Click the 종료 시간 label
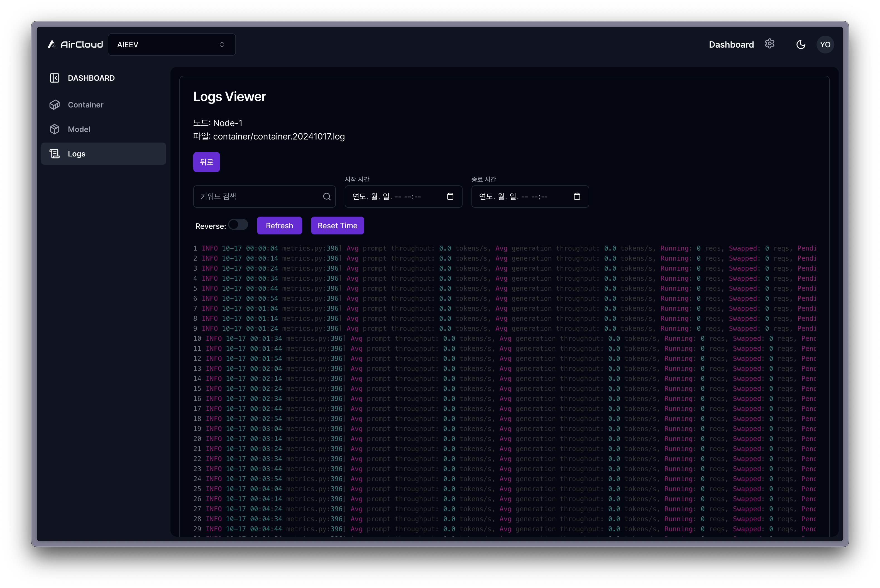880x588 pixels. [x=484, y=180]
